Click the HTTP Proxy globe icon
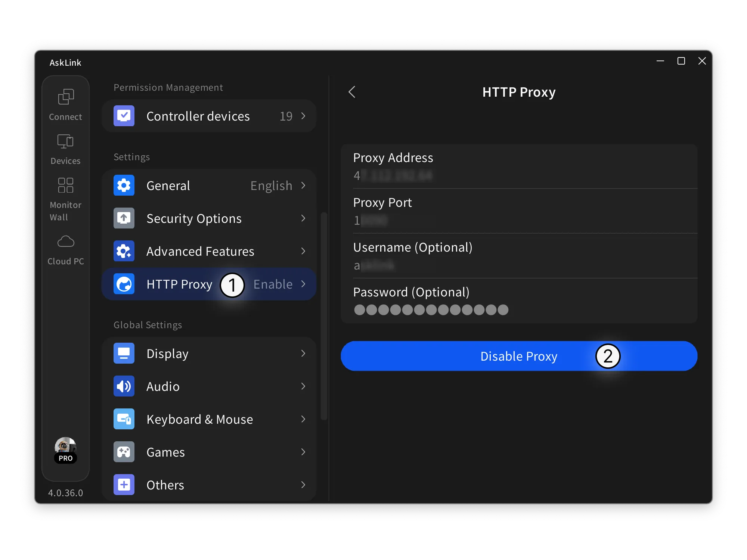The width and height of the screenshot is (747, 560). pos(124,284)
